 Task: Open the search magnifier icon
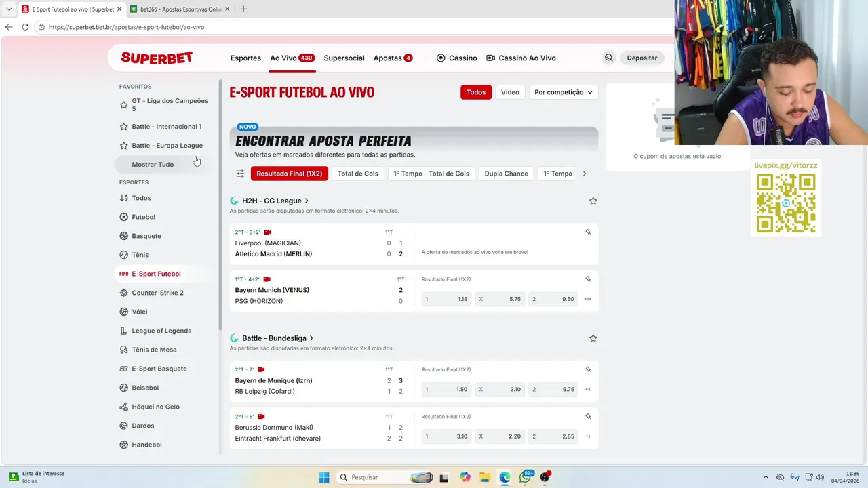point(609,58)
